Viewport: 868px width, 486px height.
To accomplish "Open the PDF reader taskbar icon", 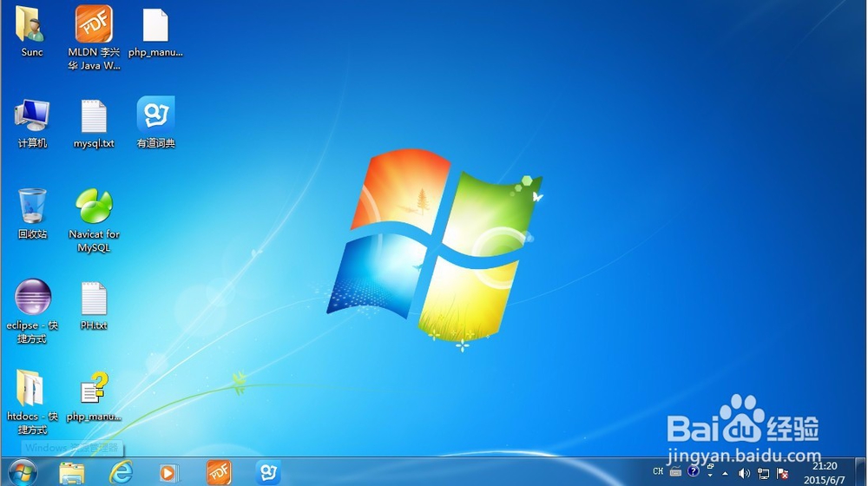I will (x=219, y=472).
